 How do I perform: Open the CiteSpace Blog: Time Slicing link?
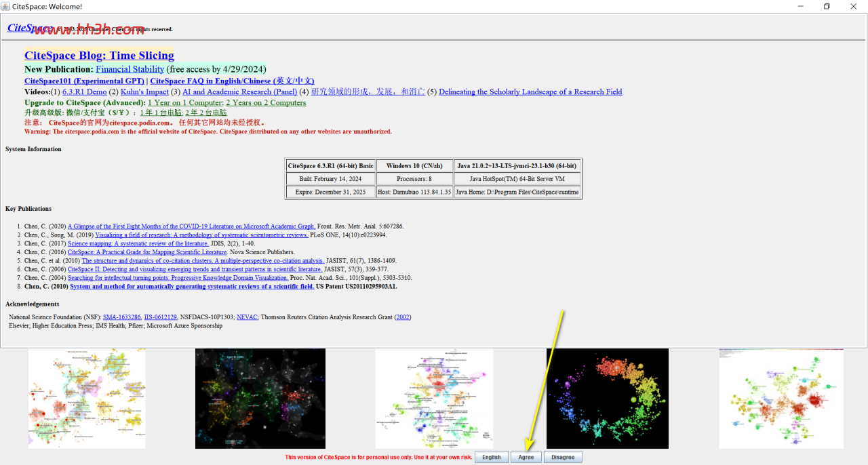[99, 56]
